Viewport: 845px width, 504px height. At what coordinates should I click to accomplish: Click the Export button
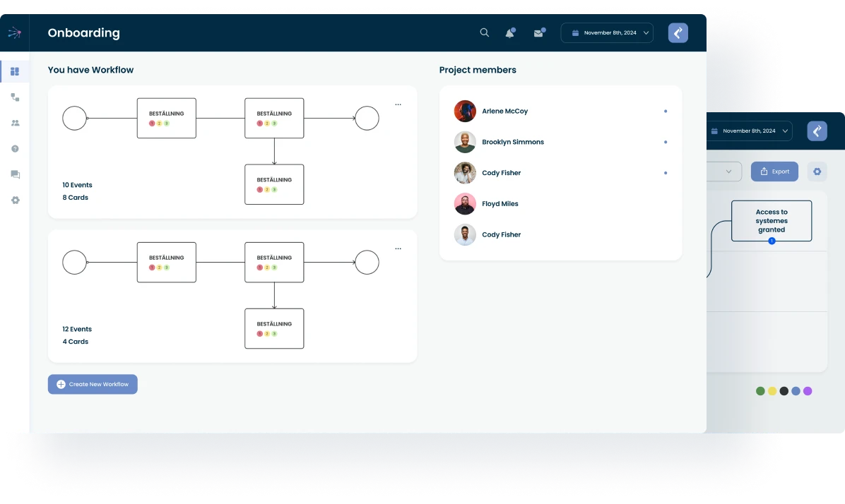[774, 172]
